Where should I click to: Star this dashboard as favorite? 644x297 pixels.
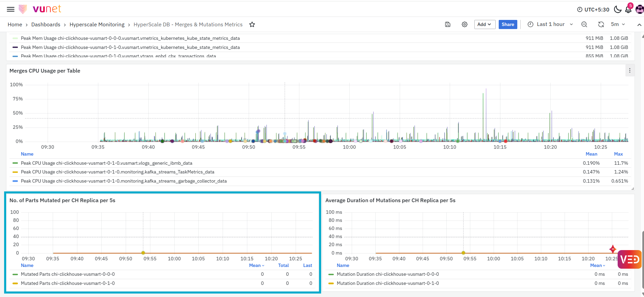(x=252, y=24)
